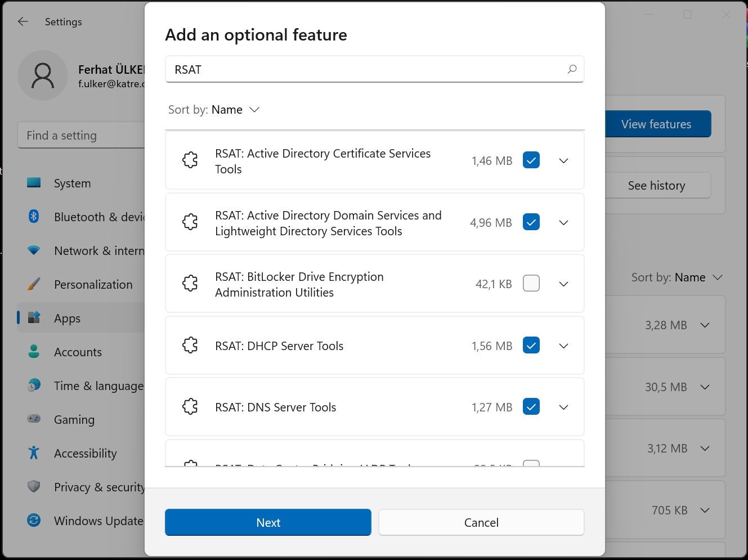Open Sort by Name dropdown in Settings background
The height and width of the screenshot is (560, 748).
click(x=677, y=277)
